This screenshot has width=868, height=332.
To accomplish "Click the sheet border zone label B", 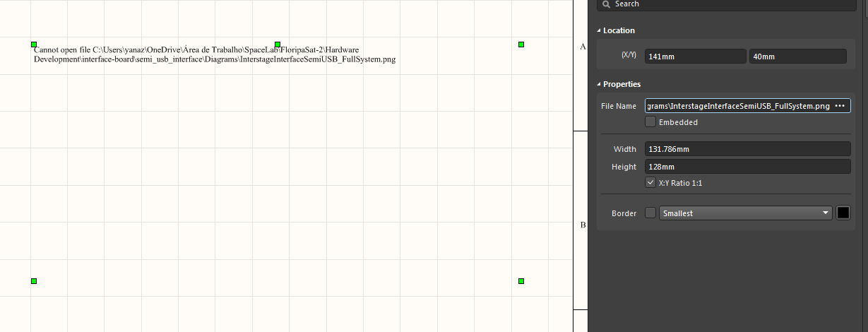I will 583,225.
